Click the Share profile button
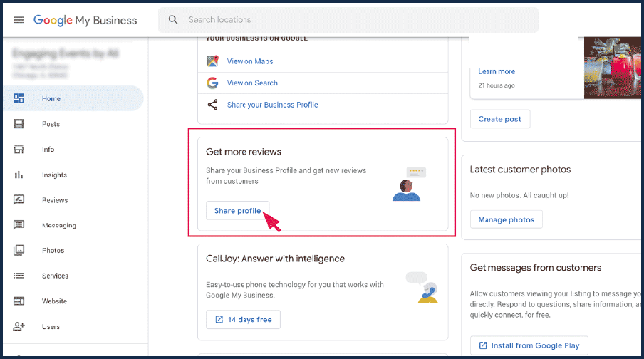The height and width of the screenshot is (359, 644). click(237, 211)
